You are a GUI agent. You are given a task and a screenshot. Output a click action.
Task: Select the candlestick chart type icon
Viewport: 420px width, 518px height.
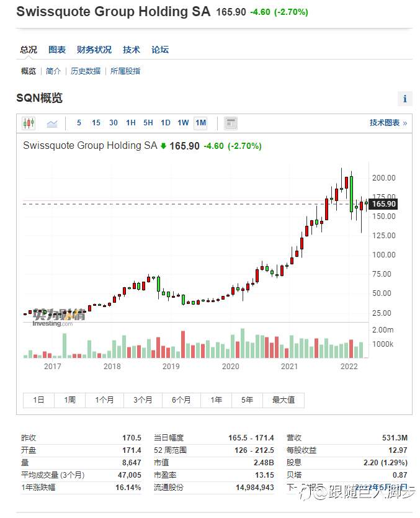[29, 123]
